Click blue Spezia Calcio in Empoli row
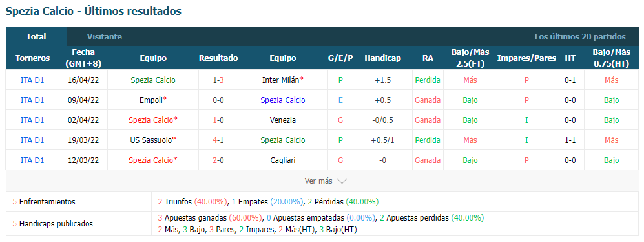Screen dimensions: 644x242 282,100
